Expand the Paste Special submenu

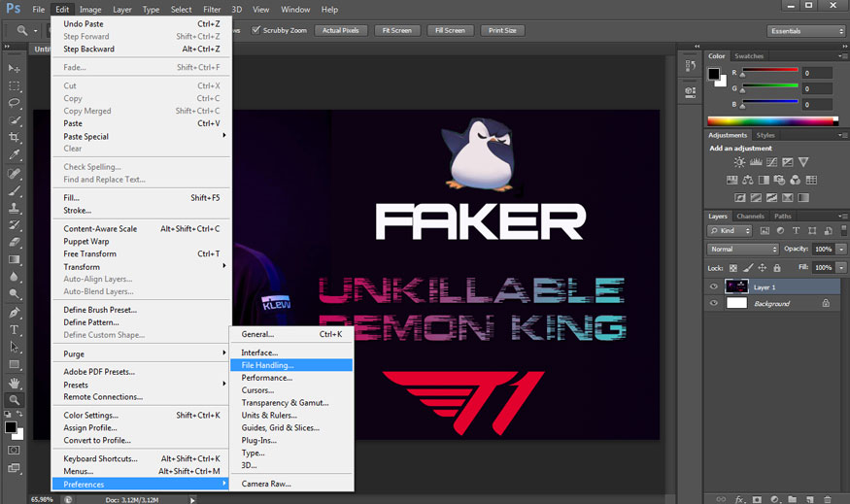tap(142, 136)
